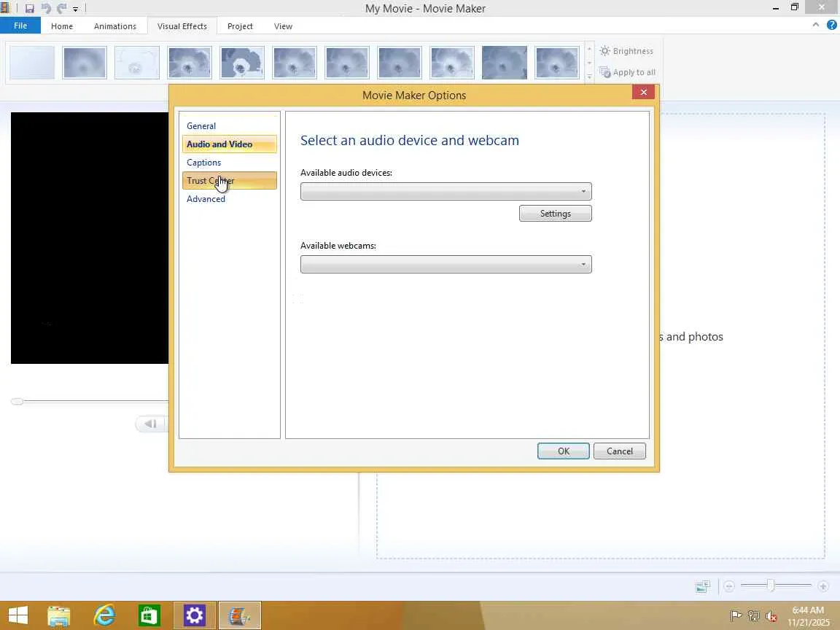
Task: Open the quick access toolbar customize arrow
Action: coord(76,9)
